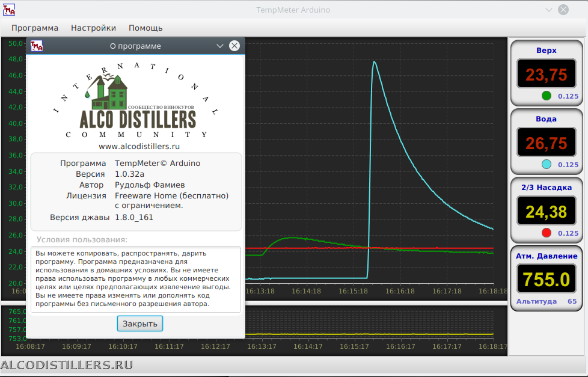Click the Версия джавы label
588x377 pixels.
pos(79,218)
